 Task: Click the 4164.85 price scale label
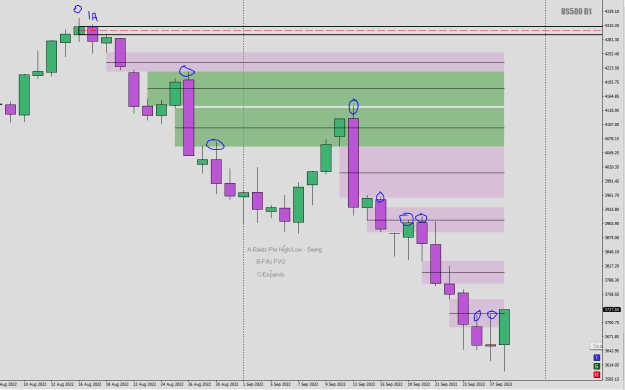coord(611,96)
